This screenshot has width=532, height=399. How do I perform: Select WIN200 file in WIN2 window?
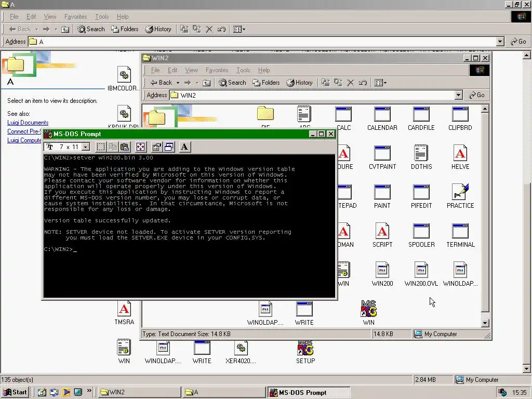(x=382, y=274)
